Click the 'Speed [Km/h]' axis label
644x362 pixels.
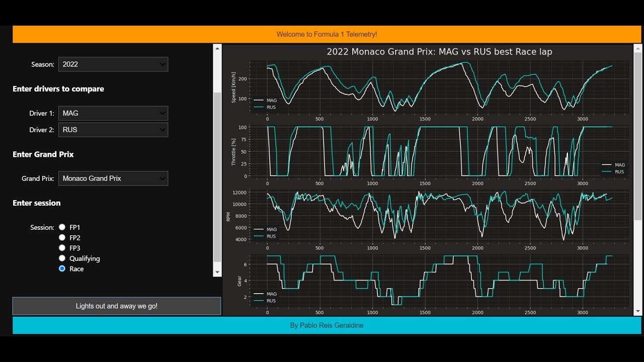pyautogui.click(x=233, y=87)
